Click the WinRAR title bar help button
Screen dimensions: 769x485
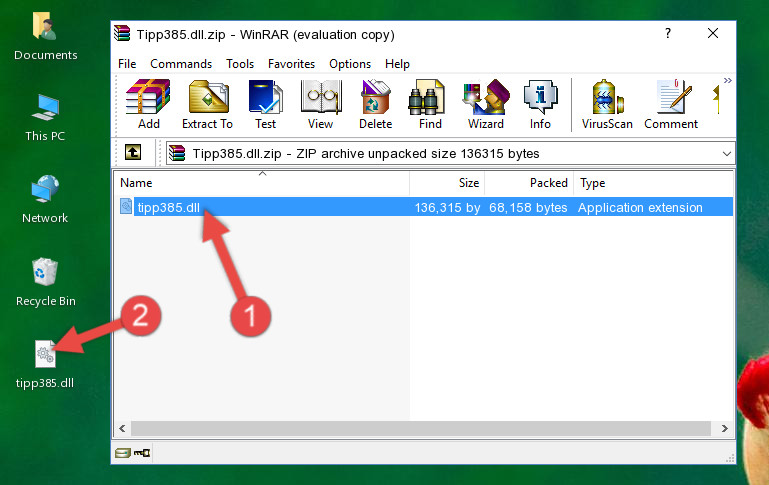click(x=667, y=33)
